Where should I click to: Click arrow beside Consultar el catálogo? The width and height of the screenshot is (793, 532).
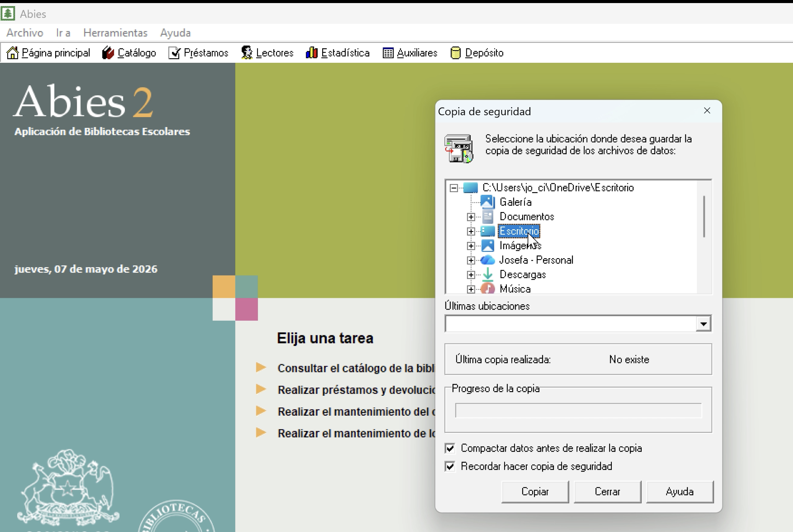pyautogui.click(x=261, y=367)
